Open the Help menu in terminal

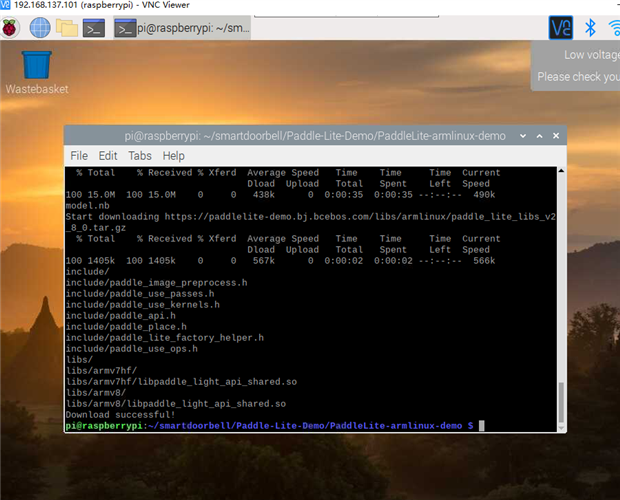click(174, 156)
